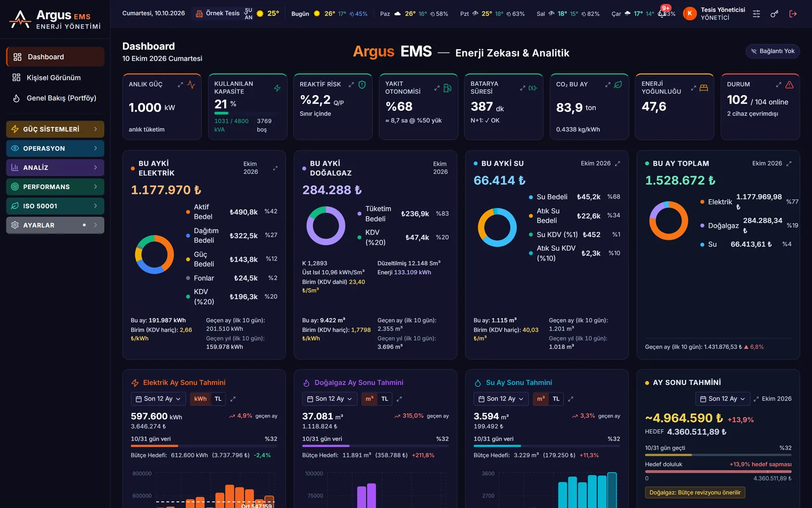The image size is (812, 508).
Task: Click the Tesis Yöneticisi user avatar
Action: 690,14
